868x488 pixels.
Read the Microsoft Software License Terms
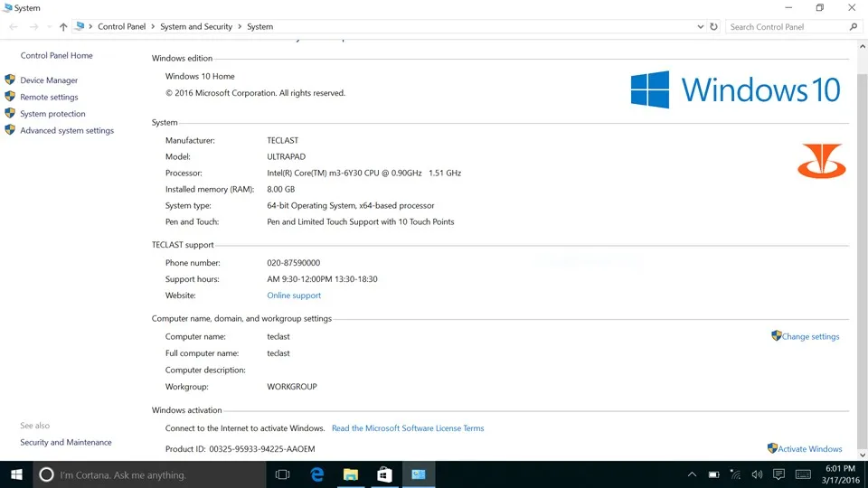tap(408, 428)
